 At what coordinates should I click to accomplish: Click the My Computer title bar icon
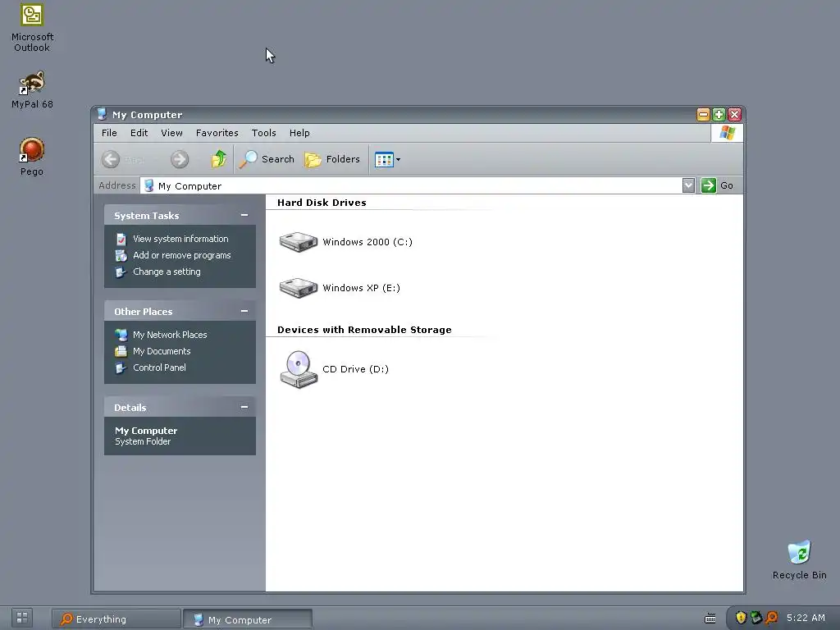click(103, 114)
